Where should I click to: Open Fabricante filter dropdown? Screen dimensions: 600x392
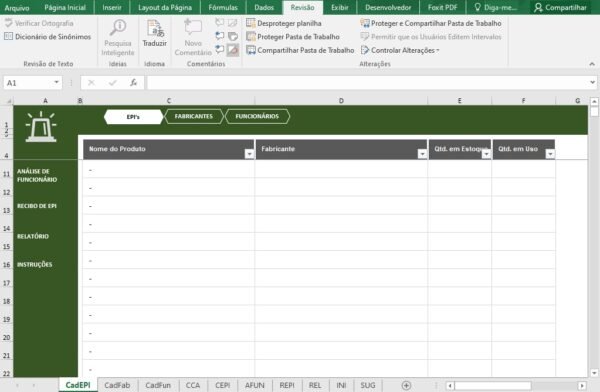(422, 154)
